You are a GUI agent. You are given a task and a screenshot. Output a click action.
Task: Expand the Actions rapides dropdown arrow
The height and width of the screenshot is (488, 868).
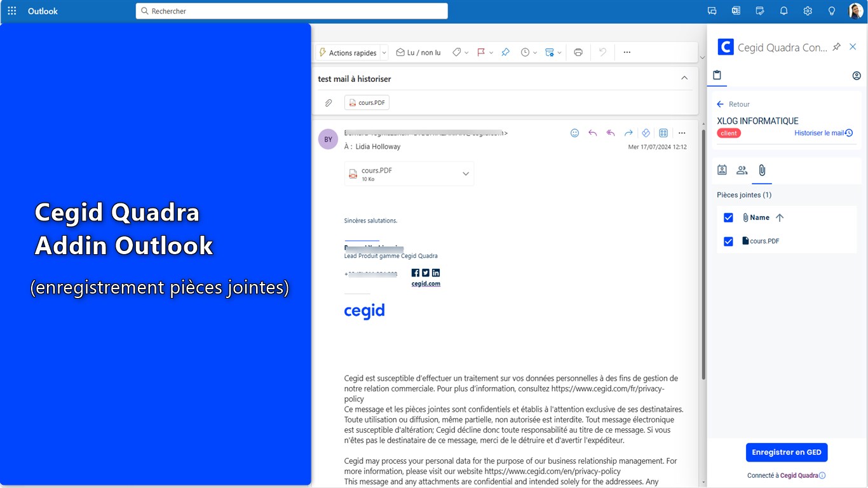point(384,53)
